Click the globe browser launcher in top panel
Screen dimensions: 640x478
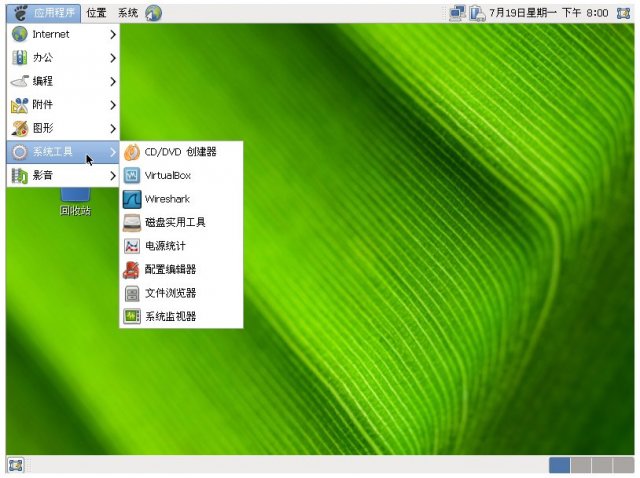[x=153, y=13]
